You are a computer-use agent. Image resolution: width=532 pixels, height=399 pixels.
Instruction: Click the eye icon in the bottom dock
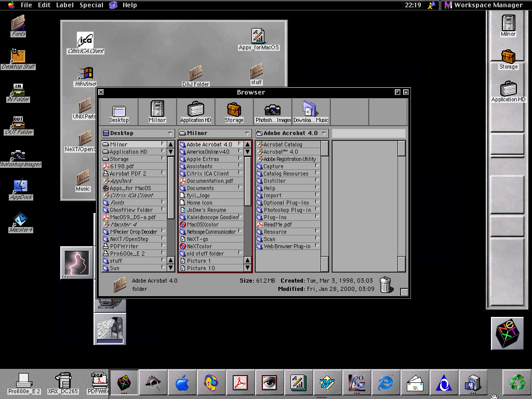[x=270, y=383]
